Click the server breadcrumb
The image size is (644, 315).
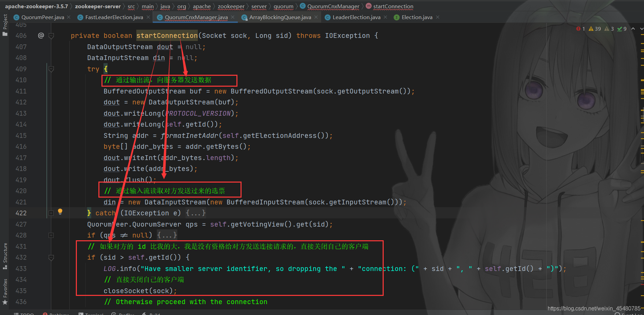(259, 6)
